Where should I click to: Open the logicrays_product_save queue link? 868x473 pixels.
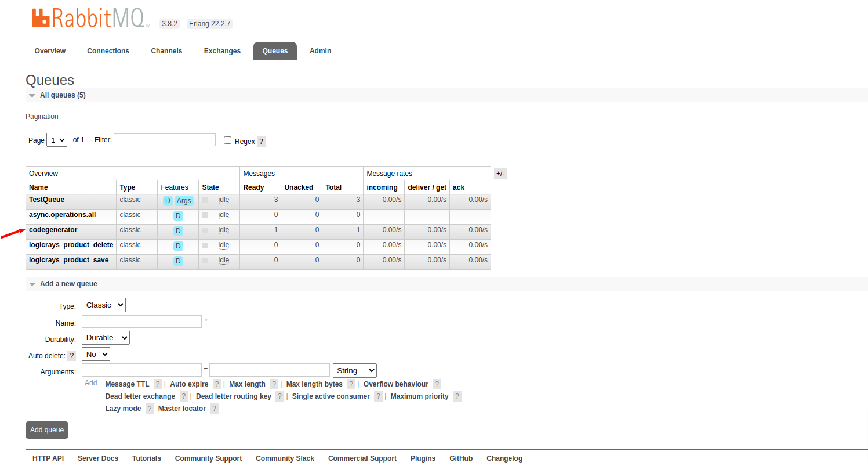(x=68, y=260)
